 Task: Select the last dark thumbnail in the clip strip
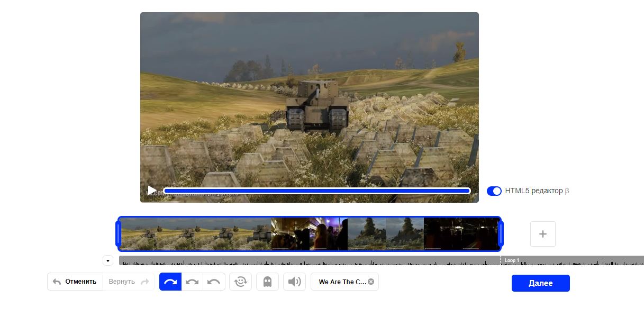click(x=480, y=233)
